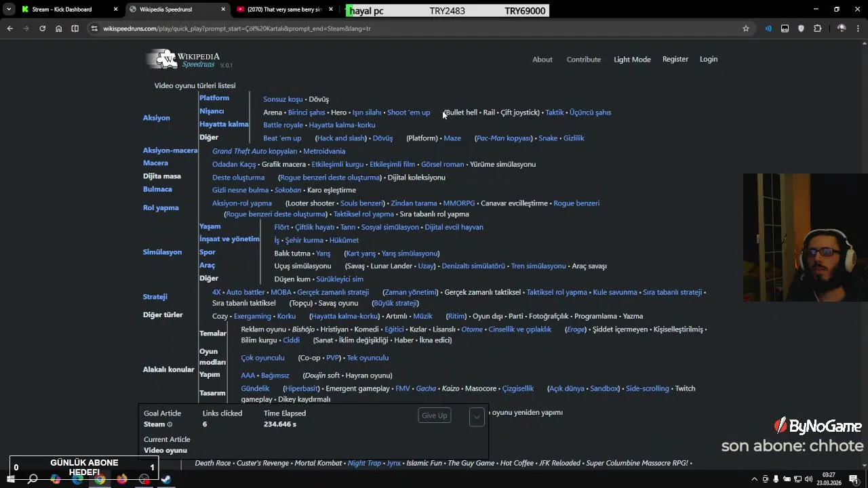The width and height of the screenshot is (868, 488).
Task: Show hidden system tray icons
Action: pyautogui.click(x=755, y=479)
